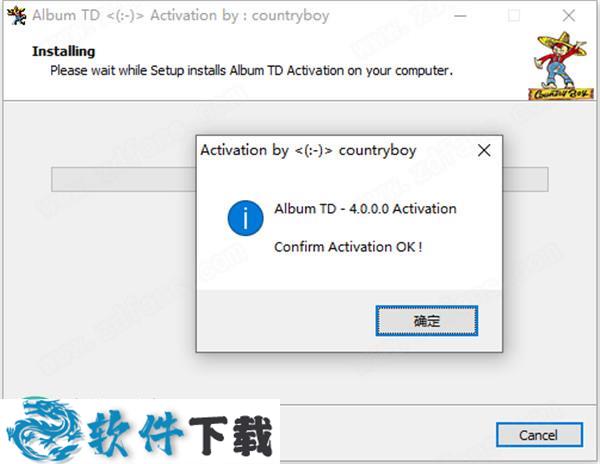Image resolution: width=600 pixels, height=464 pixels.
Task: Click the bold 'Installing' heading
Action: [64, 51]
